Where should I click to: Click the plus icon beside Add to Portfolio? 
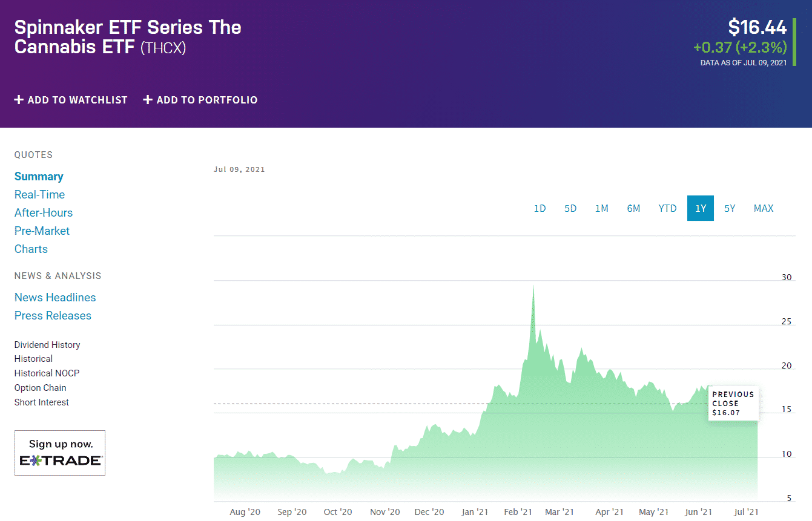pyautogui.click(x=148, y=100)
